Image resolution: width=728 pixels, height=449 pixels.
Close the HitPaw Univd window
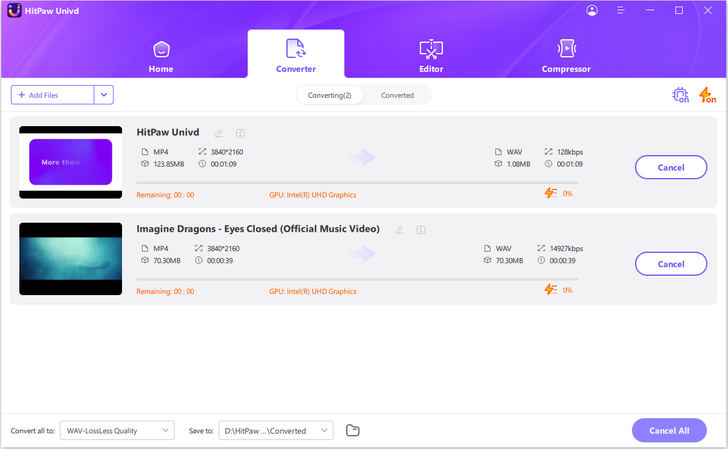pos(708,10)
